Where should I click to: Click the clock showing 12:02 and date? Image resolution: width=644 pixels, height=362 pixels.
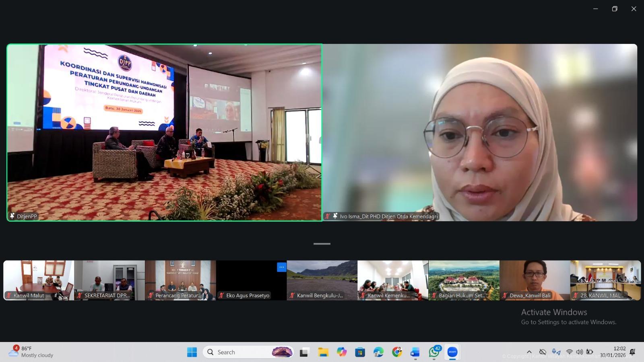[x=613, y=352]
